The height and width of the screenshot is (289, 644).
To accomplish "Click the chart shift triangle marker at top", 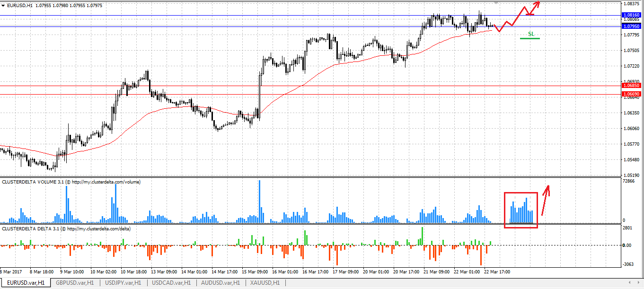I will point(495,2).
